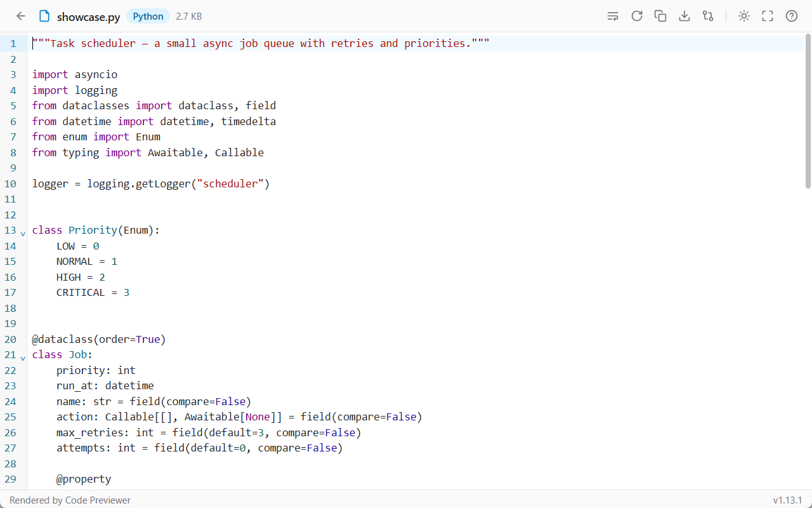The width and height of the screenshot is (812, 508).
Task: Click 'LOW = 0' on line 14
Action: click(78, 246)
